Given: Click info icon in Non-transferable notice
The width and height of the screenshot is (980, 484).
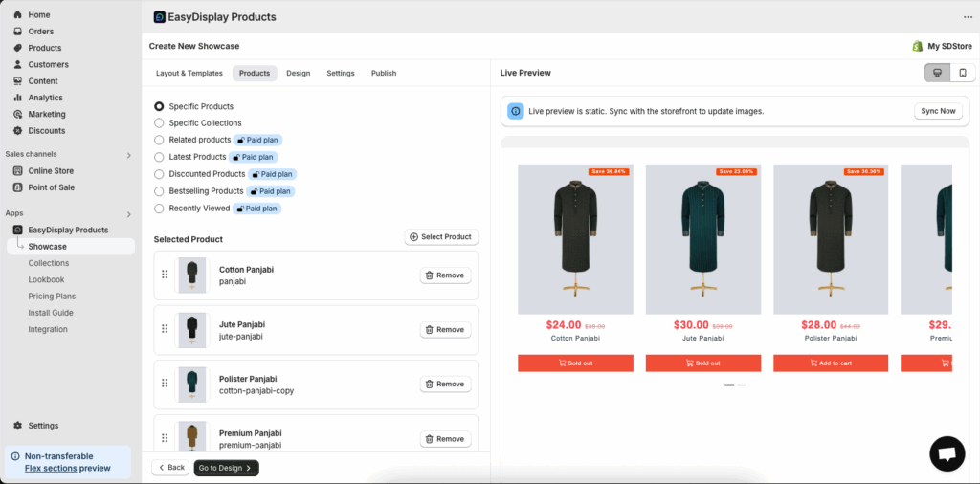Looking at the screenshot, I should click(x=15, y=456).
